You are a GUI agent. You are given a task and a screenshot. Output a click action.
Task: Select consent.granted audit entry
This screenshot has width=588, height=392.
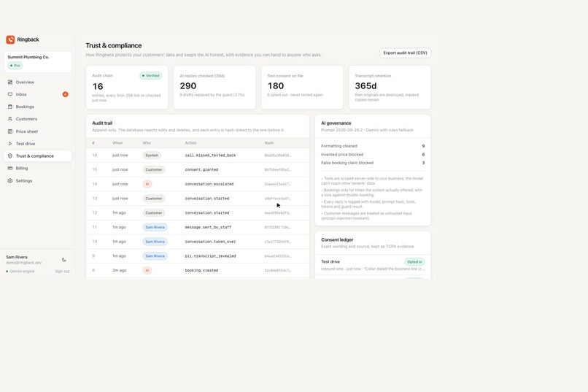click(198, 169)
